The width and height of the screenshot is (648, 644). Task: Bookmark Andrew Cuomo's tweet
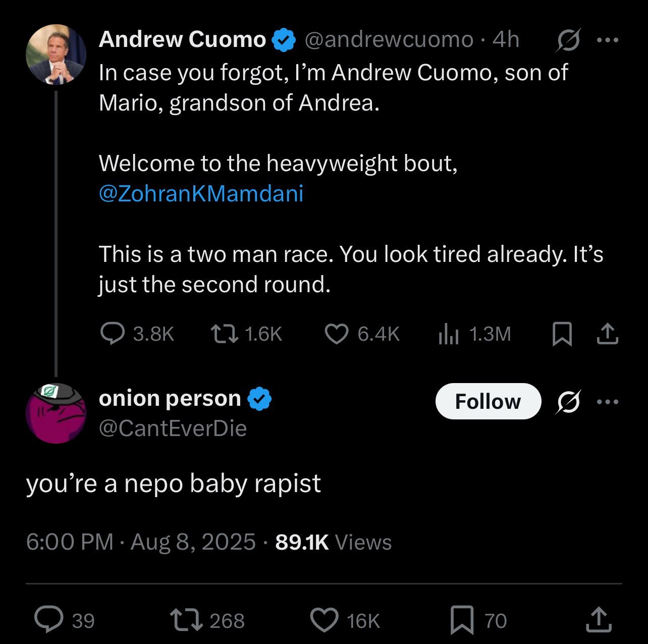pos(562,334)
